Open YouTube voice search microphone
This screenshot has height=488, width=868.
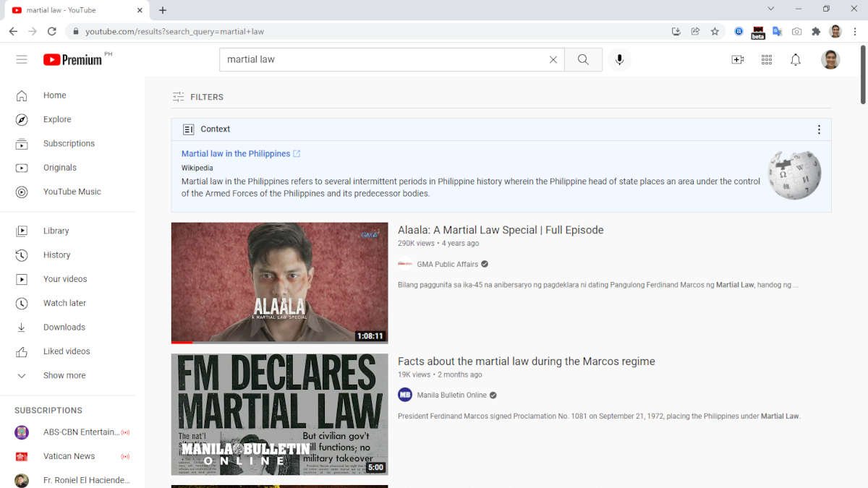pos(619,59)
